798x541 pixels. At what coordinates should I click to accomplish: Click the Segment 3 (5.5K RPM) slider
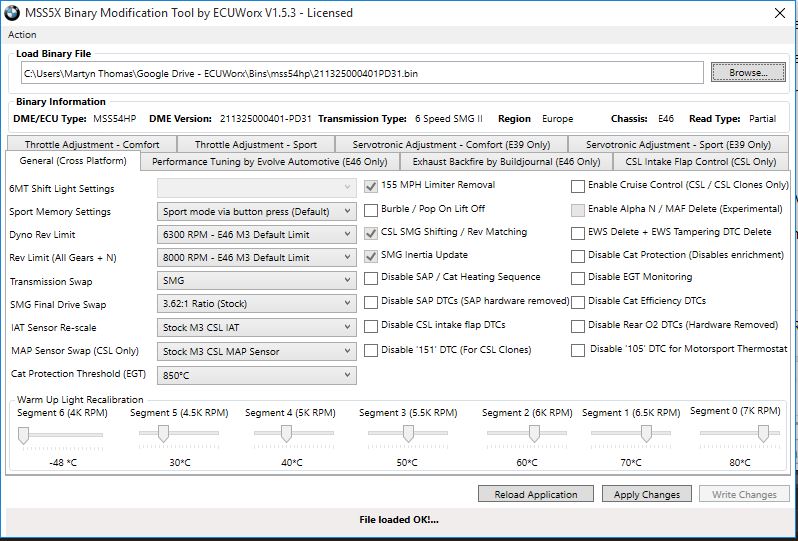click(x=408, y=433)
